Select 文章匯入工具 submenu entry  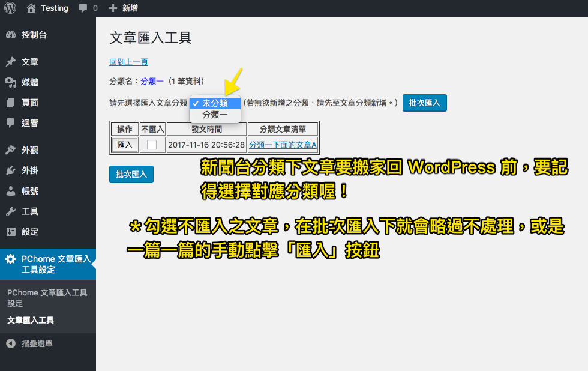[31, 321]
